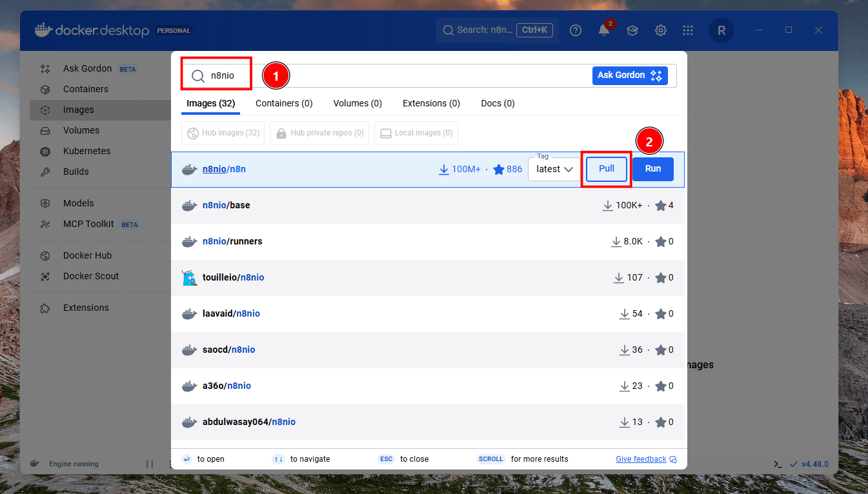Open the terminal icon in the status bar

[x=778, y=464]
